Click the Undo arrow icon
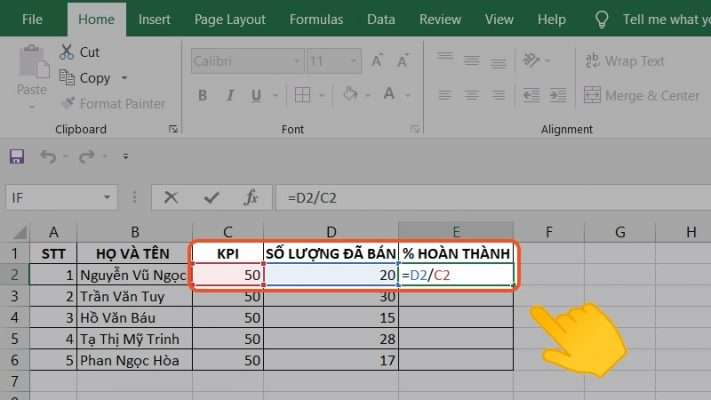This screenshot has width=711, height=400. tap(48, 157)
